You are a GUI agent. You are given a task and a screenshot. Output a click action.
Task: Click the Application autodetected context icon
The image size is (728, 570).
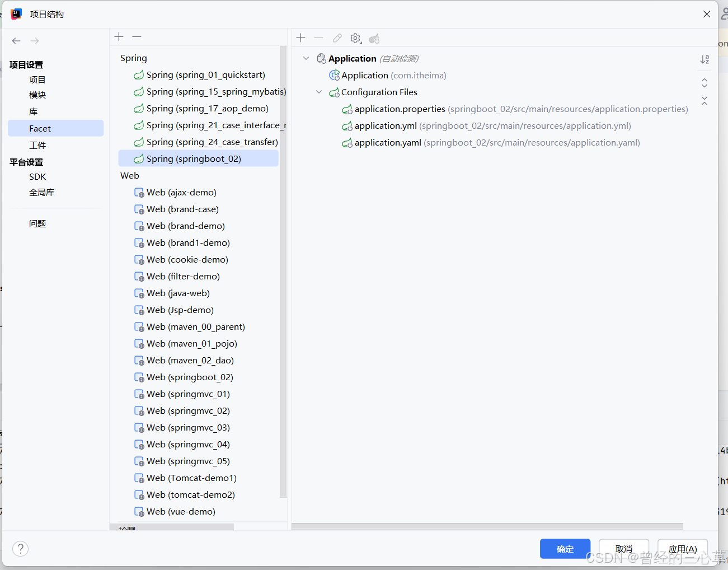(321, 58)
